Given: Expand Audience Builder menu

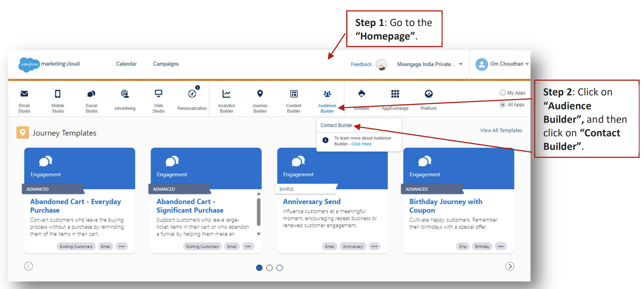Looking at the screenshot, I should [x=327, y=101].
